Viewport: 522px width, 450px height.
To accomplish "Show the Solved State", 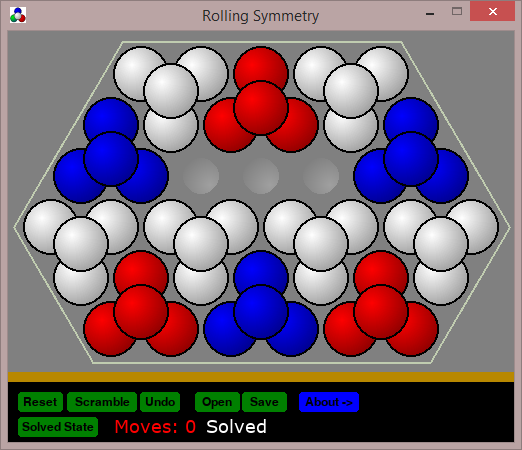I will (58, 427).
